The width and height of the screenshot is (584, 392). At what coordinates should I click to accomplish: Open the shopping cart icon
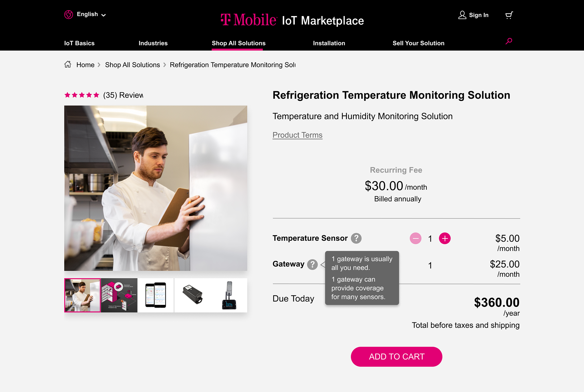[509, 15]
